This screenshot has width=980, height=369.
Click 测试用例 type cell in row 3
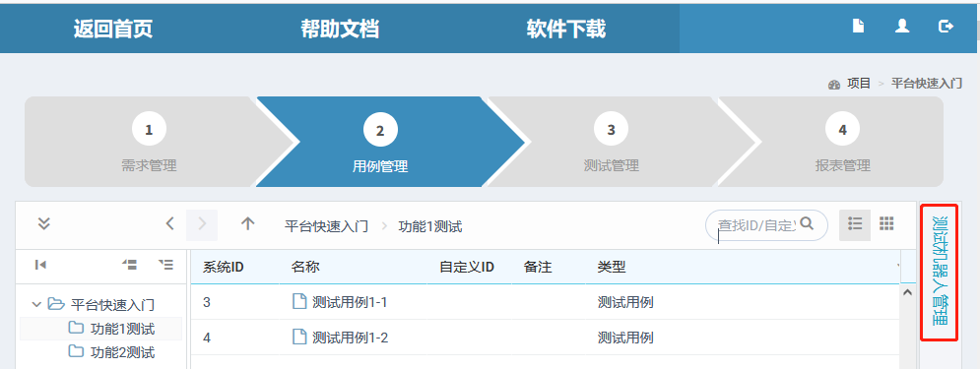[x=625, y=302]
